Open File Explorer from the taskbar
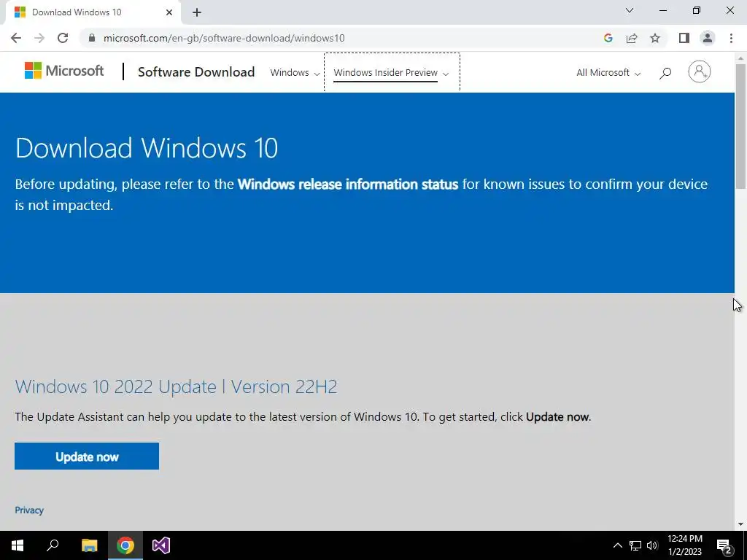The height and width of the screenshot is (560, 747). tap(89, 545)
